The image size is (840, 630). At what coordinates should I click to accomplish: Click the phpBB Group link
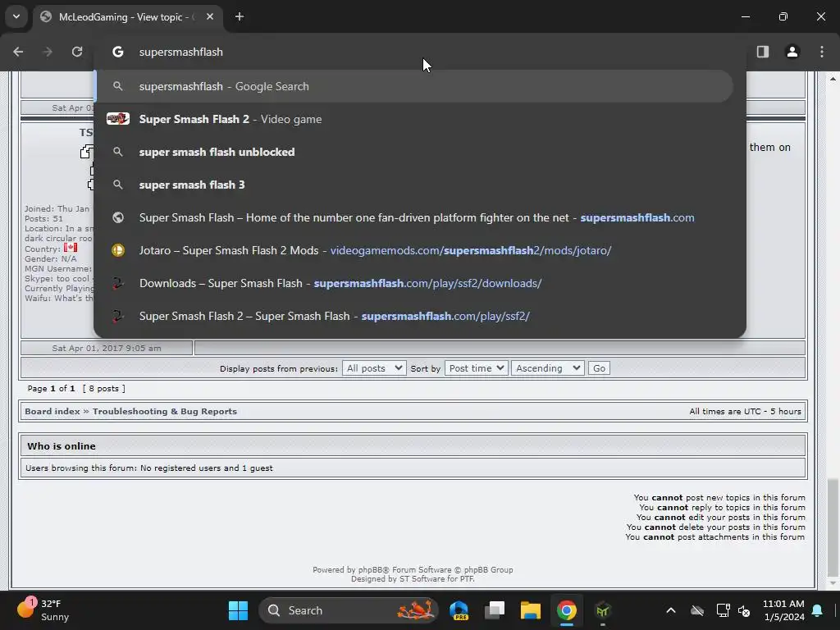coord(488,570)
